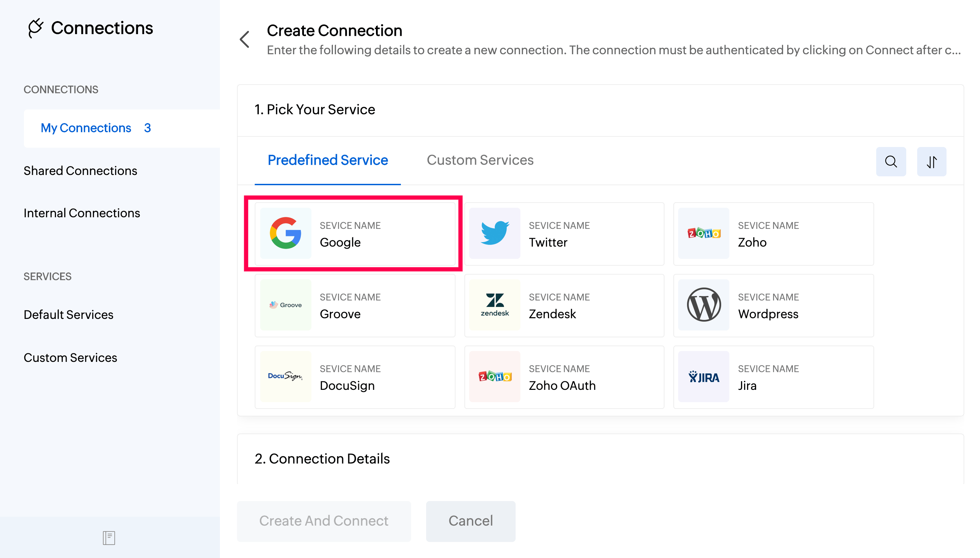Select the Zendesk service icon
980x558 pixels.
[494, 305]
